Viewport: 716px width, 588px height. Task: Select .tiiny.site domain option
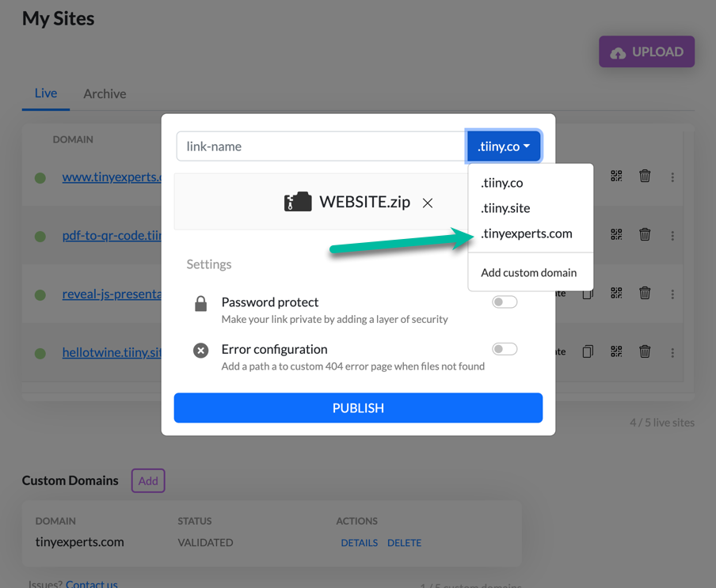pos(505,208)
